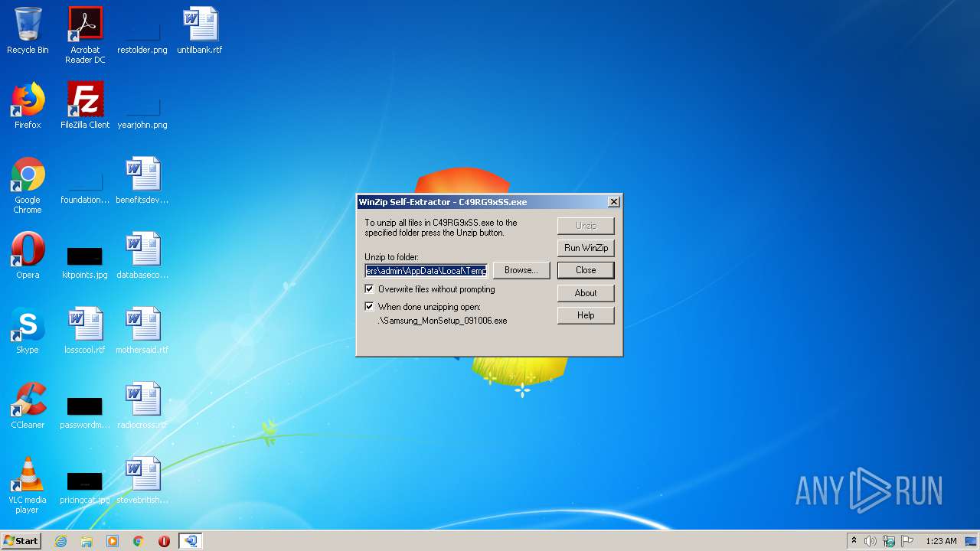Show hidden tray icons arrow
The width and height of the screenshot is (980, 551).
coord(854,541)
